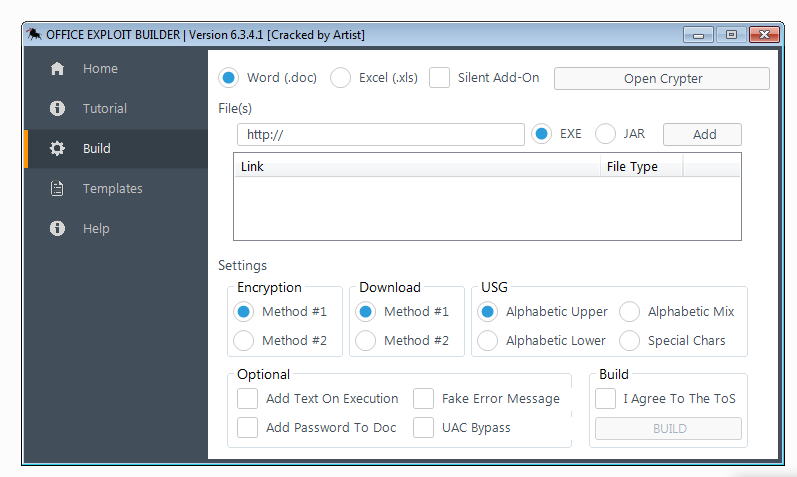The image size is (797, 477).
Task: Click the Templates document icon
Action: pyautogui.click(x=57, y=189)
